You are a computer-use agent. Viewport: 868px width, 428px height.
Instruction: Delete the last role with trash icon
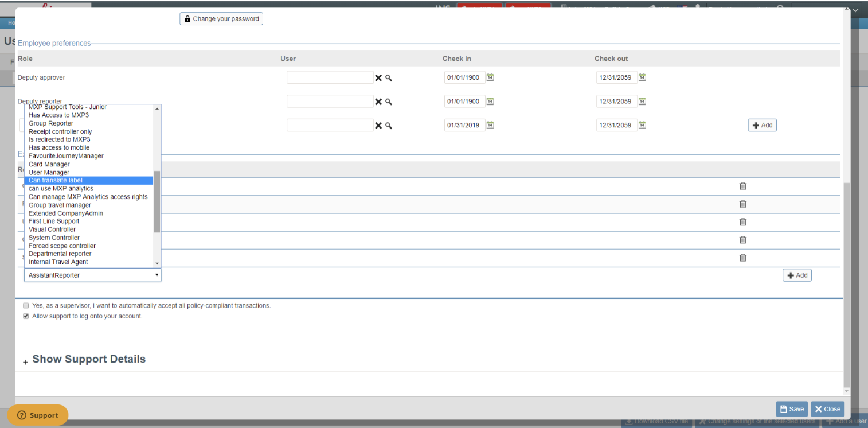point(742,258)
